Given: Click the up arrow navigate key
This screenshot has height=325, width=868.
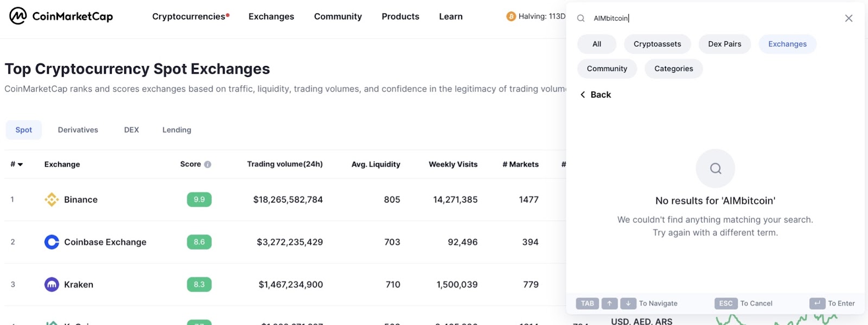Looking at the screenshot, I should click(x=609, y=303).
